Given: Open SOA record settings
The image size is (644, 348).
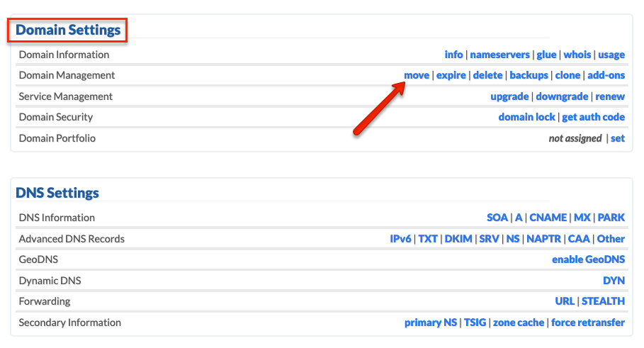Looking at the screenshot, I should pos(497,218).
